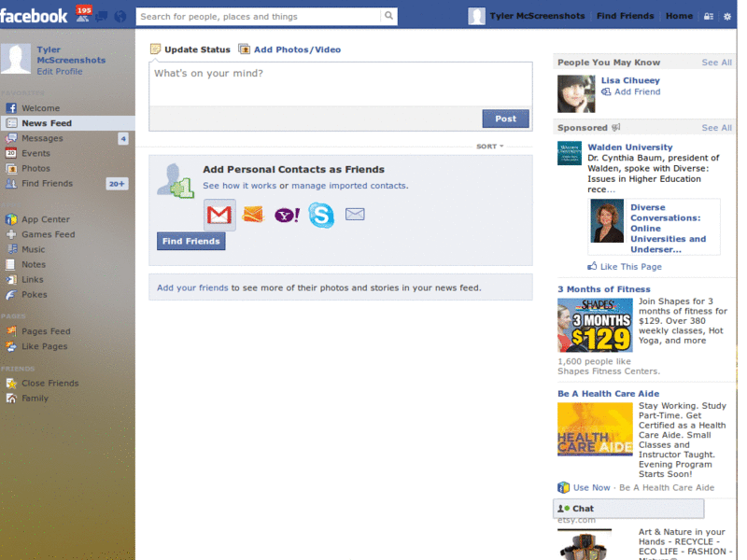Open Messages with 4 unread

[67, 138]
